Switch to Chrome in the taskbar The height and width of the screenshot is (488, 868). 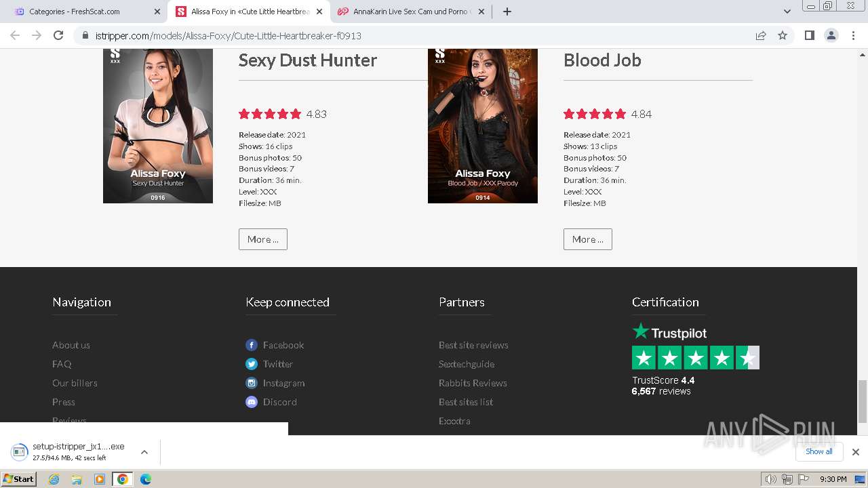[x=123, y=479]
